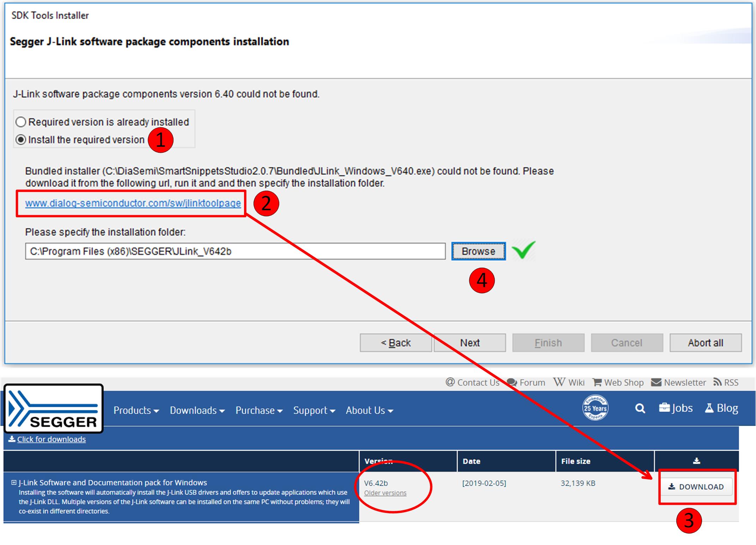Click the greyed-out Cancel button

tap(627, 343)
